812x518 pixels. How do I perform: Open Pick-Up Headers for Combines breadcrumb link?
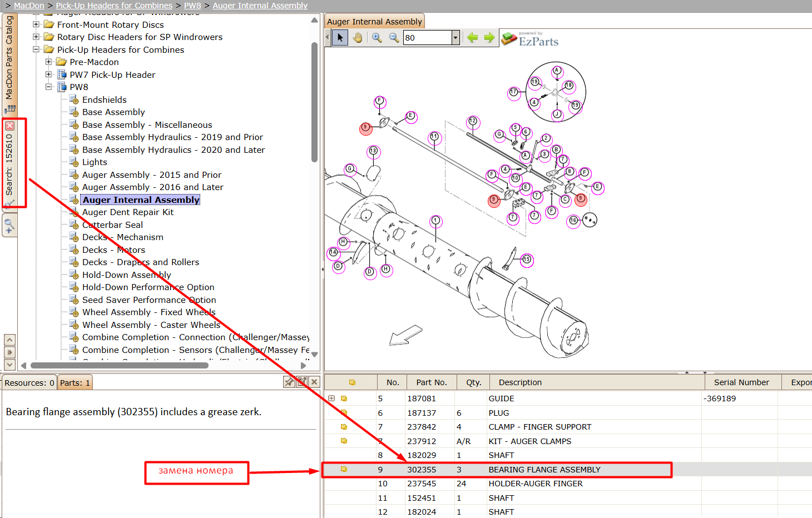[x=114, y=6]
